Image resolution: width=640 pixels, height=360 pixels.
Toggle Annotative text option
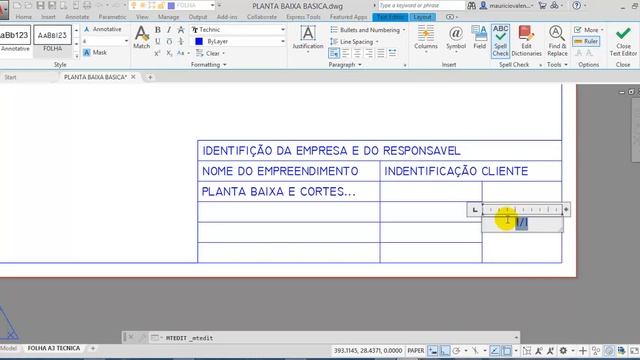click(x=102, y=29)
